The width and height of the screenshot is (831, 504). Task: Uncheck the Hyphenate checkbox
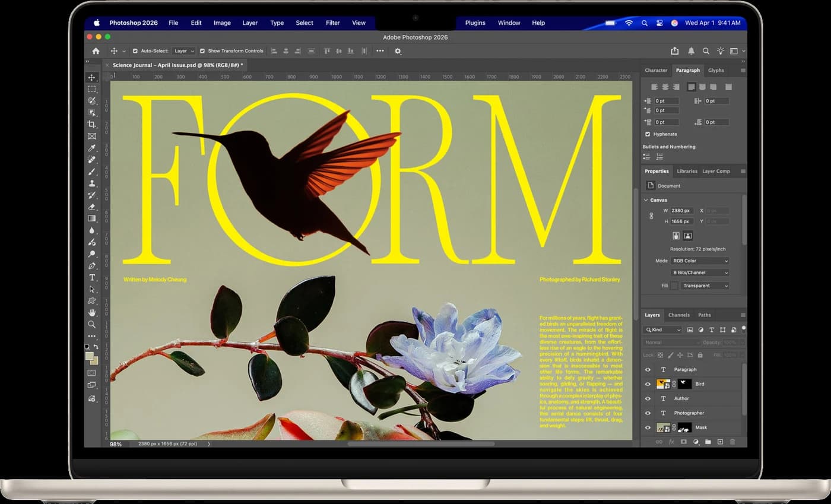tap(648, 134)
